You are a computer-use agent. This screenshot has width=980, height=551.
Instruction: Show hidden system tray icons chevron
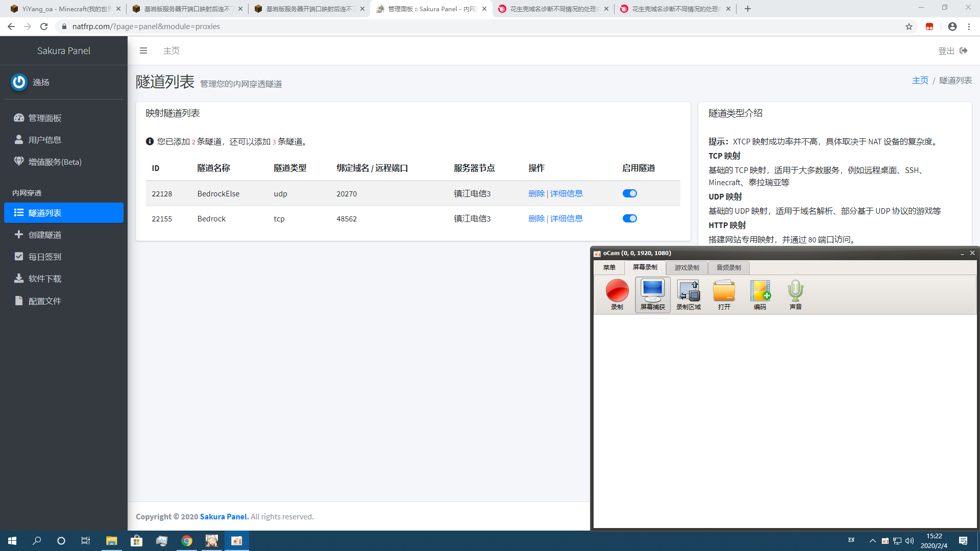[x=872, y=541]
